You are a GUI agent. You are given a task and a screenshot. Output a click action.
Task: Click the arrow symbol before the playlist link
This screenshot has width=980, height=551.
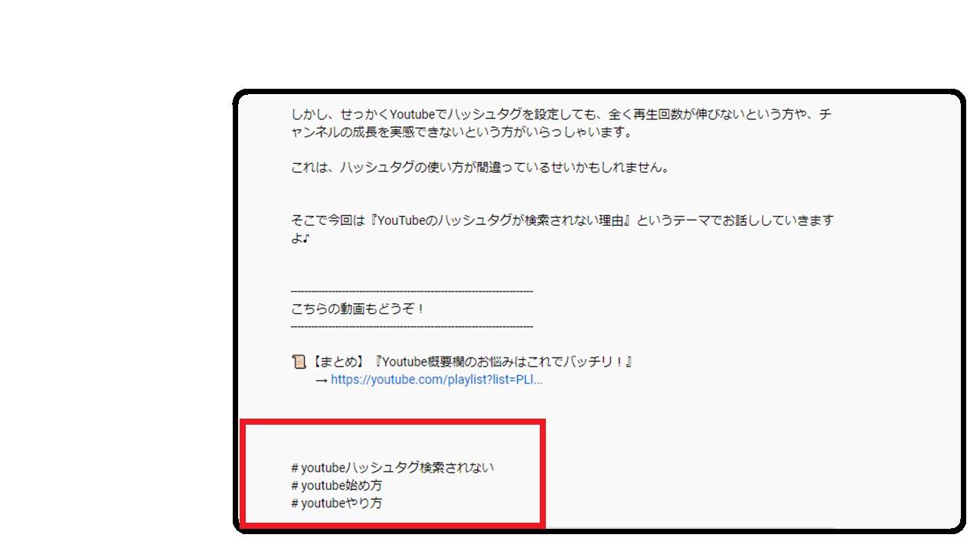coord(322,380)
